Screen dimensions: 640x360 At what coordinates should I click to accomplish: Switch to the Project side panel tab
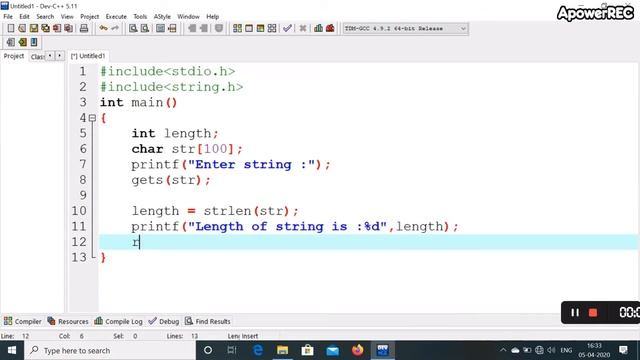(x=14, y=56)
